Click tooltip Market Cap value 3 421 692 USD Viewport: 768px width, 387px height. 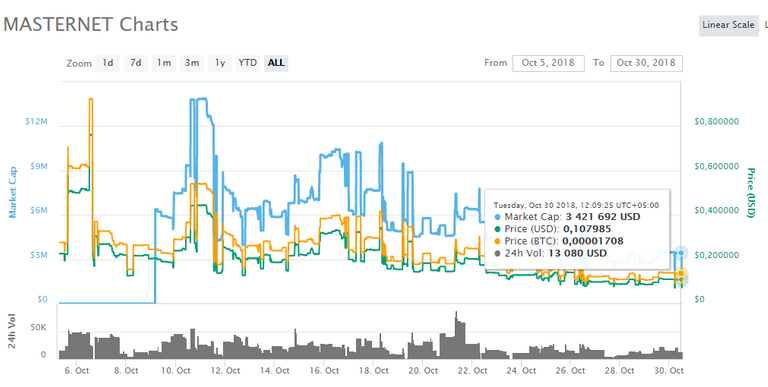[603, 217]
